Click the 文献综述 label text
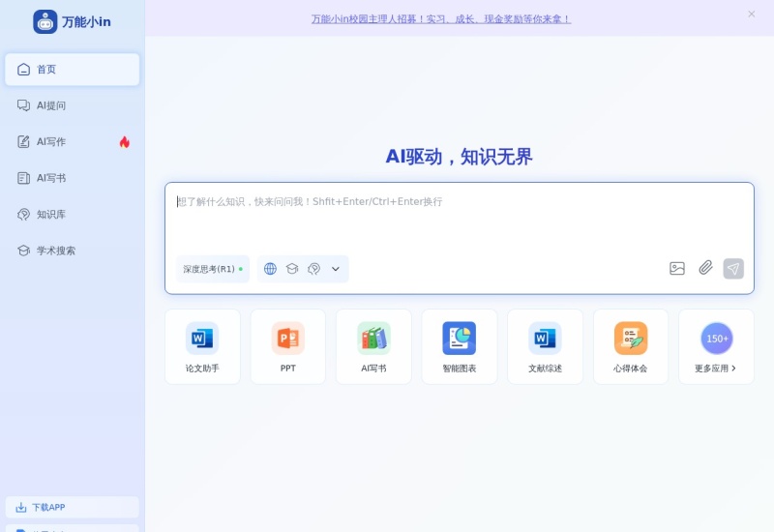The image size is (774, 532). [545, 369]
